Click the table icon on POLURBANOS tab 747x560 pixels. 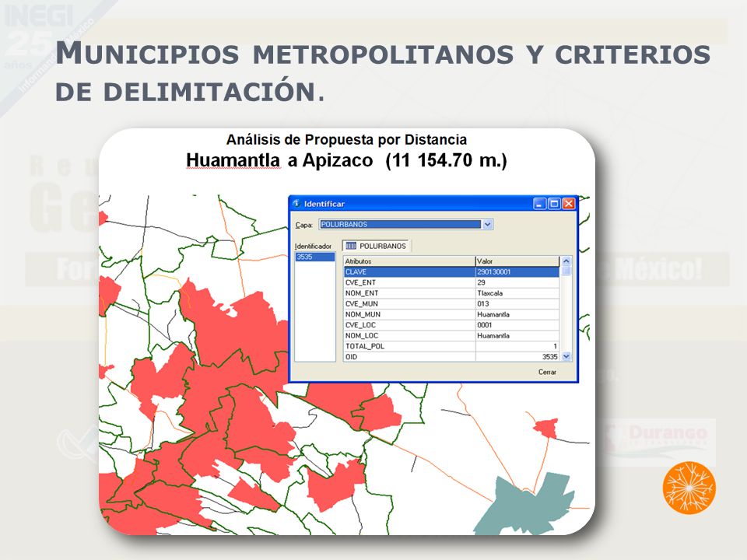tap(351, 246)
